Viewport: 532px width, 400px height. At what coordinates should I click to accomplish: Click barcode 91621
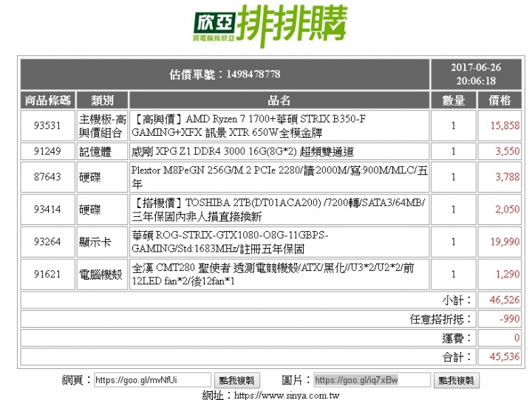[x=47, y=275]
